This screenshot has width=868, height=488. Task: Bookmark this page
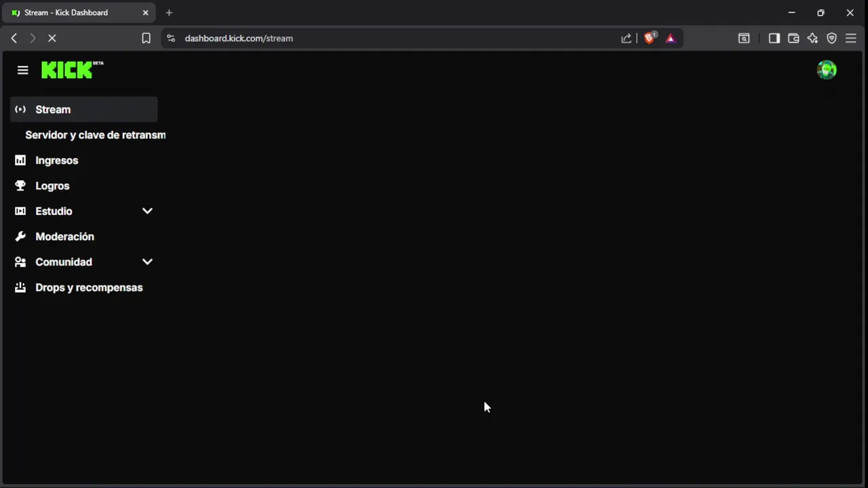tap(146, 38)
